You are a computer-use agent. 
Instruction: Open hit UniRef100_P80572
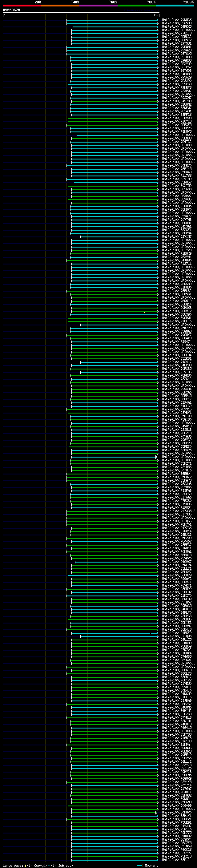(177, 40)
